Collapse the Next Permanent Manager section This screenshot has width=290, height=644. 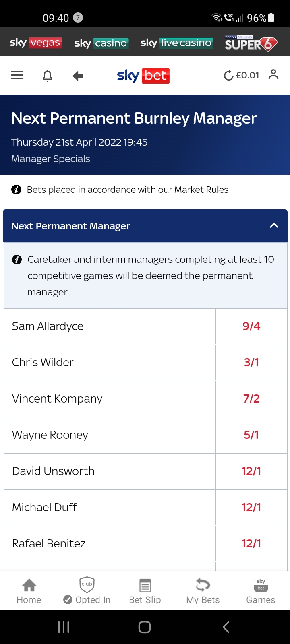(274, 226)
